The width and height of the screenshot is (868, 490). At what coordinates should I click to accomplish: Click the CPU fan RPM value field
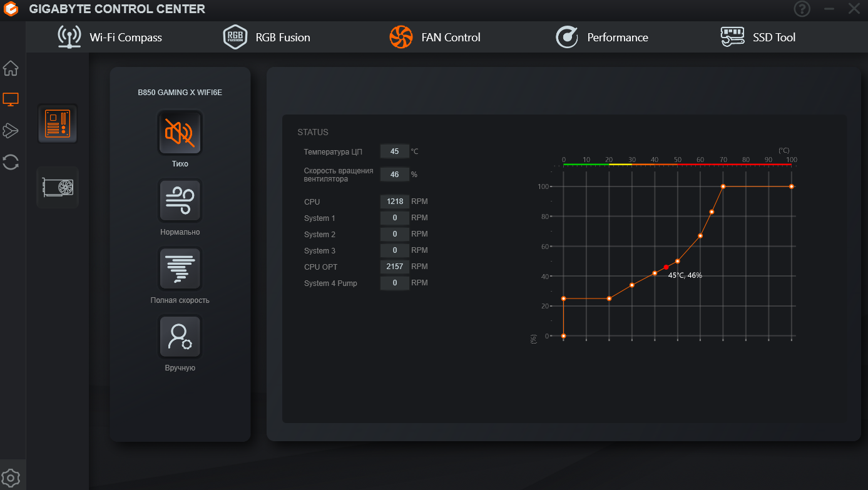pyautogui.click(x=394, y=202)
